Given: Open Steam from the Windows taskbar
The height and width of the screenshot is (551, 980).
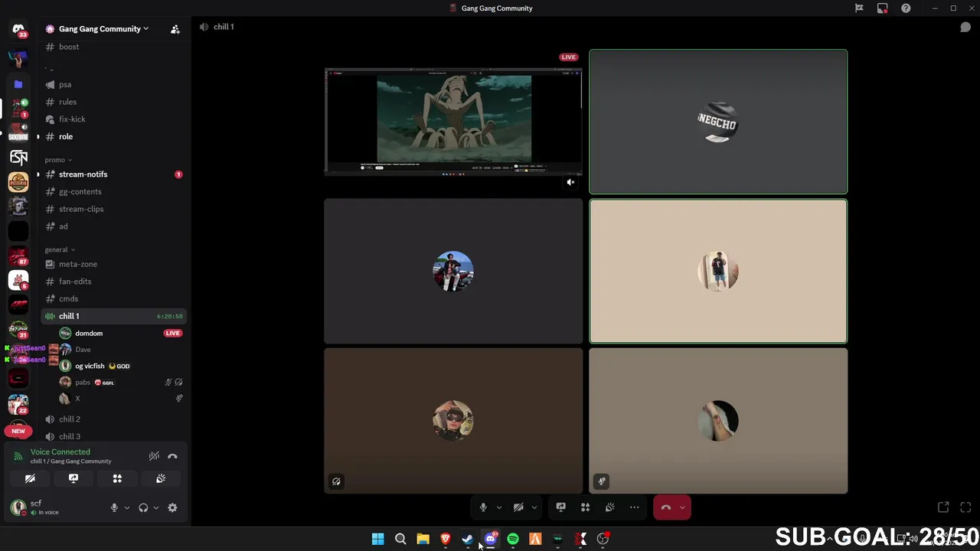Looking at the screenshot, I should (468, 540).
